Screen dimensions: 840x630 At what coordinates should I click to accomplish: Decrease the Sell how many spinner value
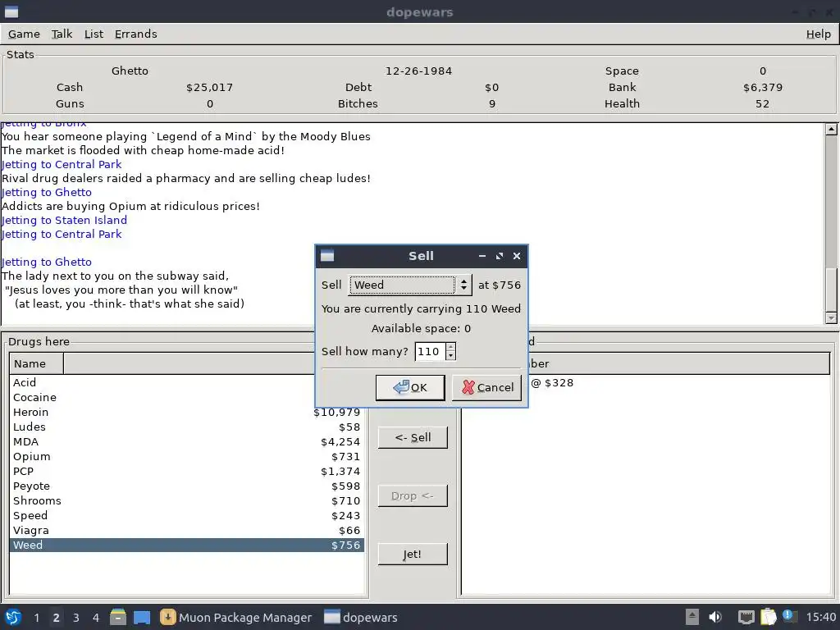point(450,356)
